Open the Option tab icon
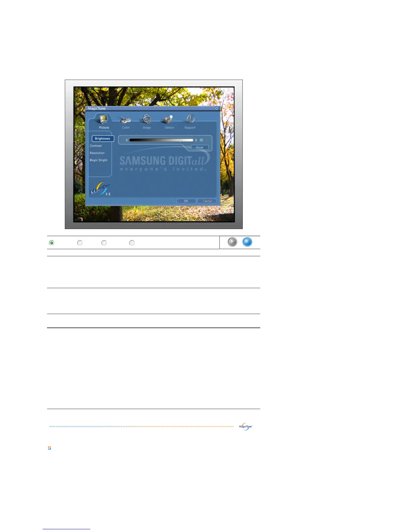Image resolution: width=411 pixels, height=532 pixels. [x=169, y=120]
